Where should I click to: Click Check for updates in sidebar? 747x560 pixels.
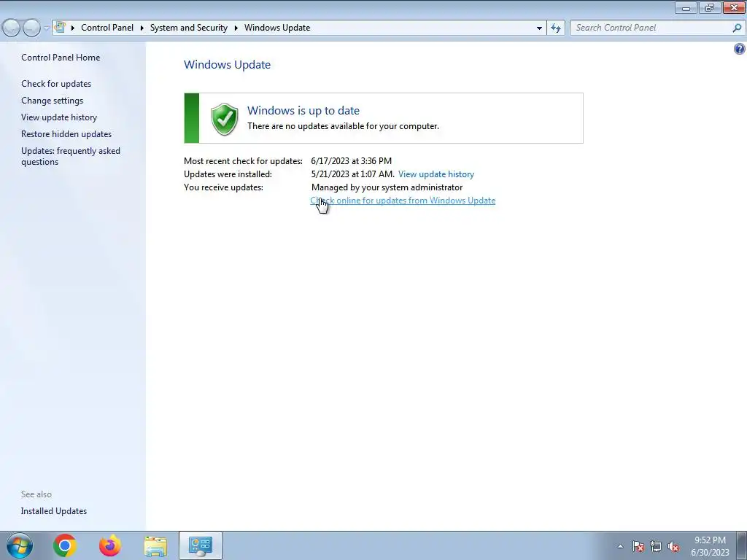(x=56, y=84)
